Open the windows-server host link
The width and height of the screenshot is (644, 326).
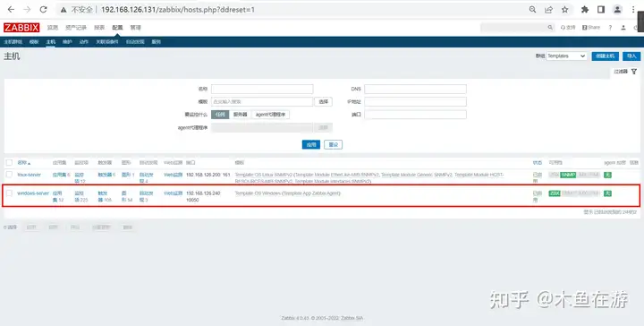(x=33, y=193)
